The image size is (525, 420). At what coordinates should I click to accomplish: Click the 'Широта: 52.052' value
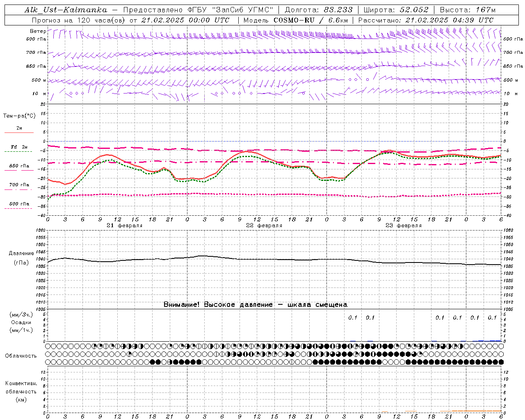(x=396, y=10)
